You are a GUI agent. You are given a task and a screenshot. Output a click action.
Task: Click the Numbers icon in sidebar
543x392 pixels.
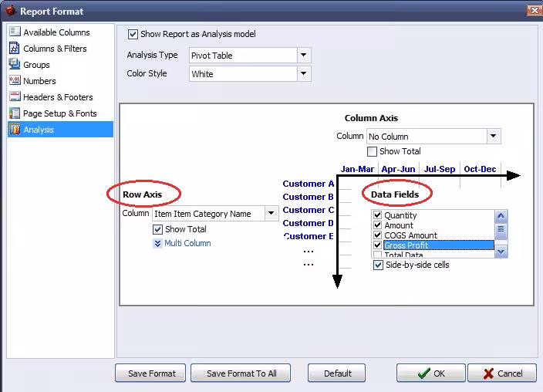(x=15, y=80)
